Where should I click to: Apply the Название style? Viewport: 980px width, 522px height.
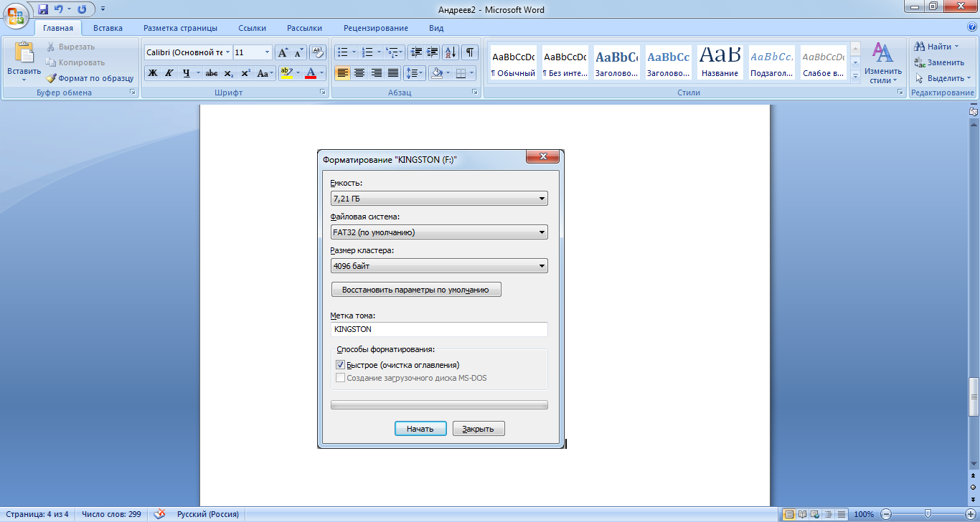720,62
